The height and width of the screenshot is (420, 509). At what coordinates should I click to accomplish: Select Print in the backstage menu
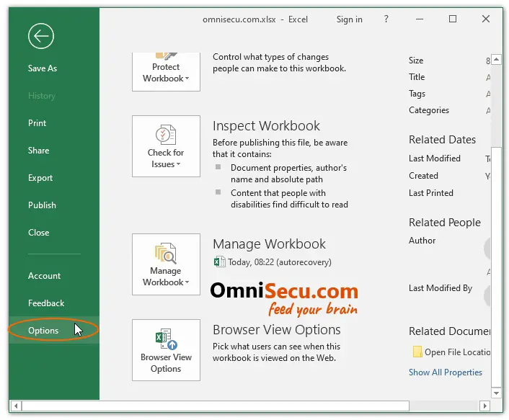coord(37,123)
